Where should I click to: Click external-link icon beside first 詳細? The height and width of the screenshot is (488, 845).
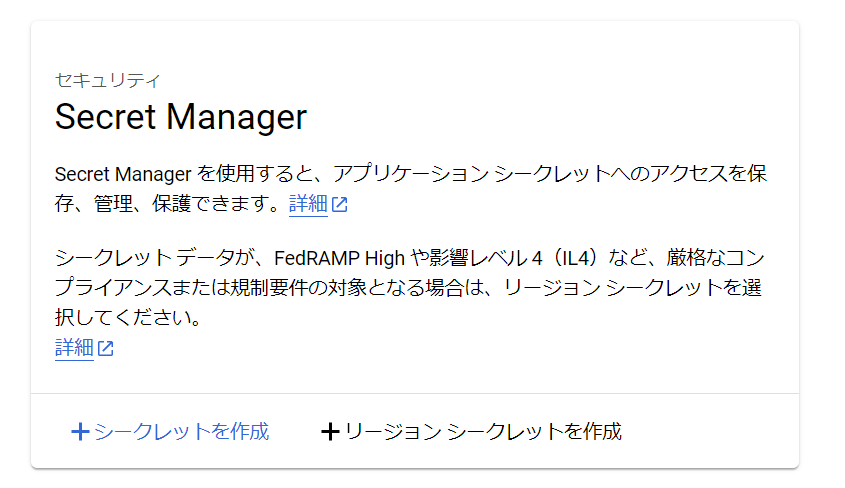click(340, 205)
